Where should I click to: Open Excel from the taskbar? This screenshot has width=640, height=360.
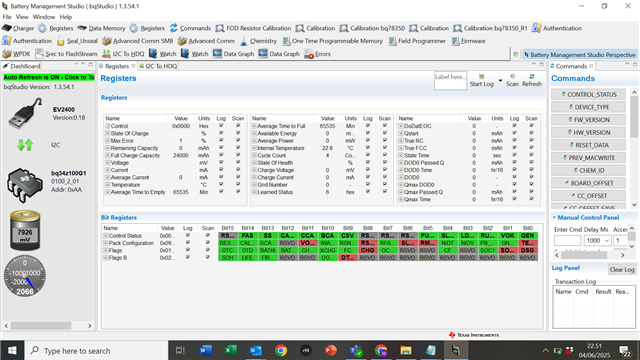coord(231,350)
